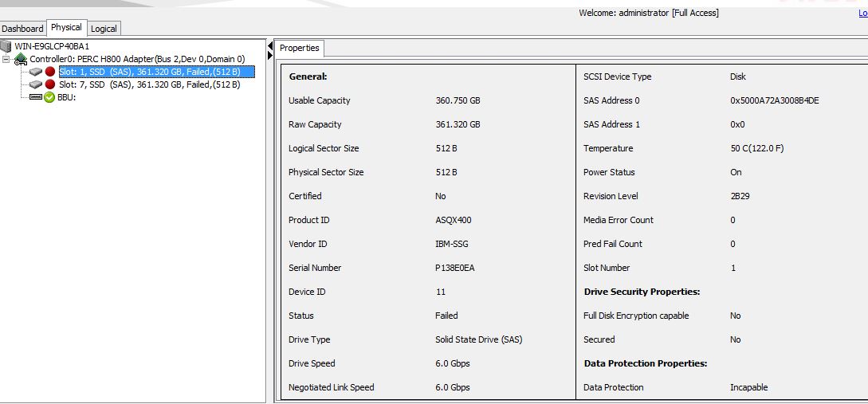
Task: Select the WIN-E9GLCP40BA1 server node
Action: pos(52,46)
